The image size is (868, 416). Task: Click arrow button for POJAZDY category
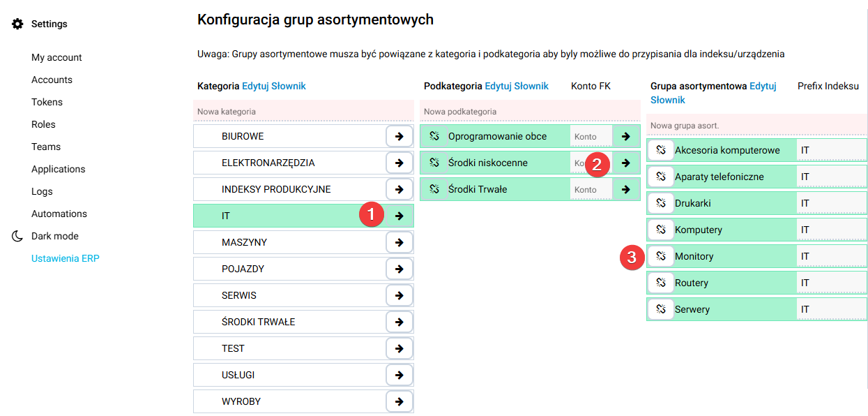point(399,269)
